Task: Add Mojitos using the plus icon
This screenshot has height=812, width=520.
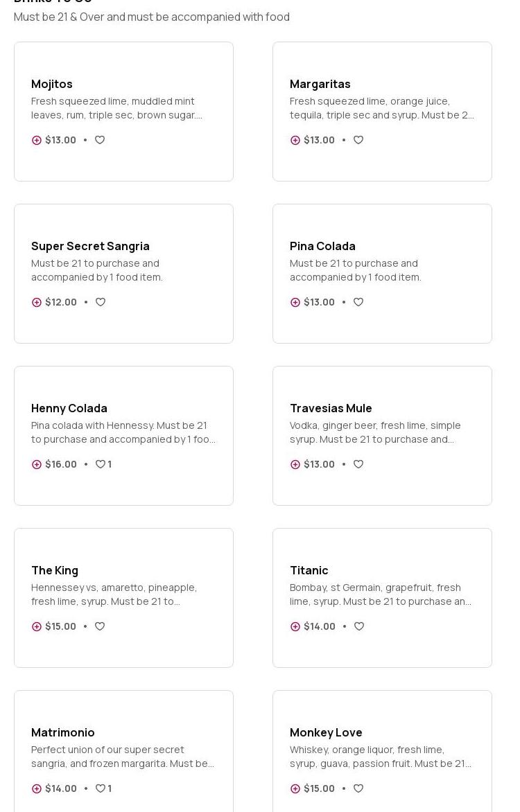Action: tap(37, 140)
